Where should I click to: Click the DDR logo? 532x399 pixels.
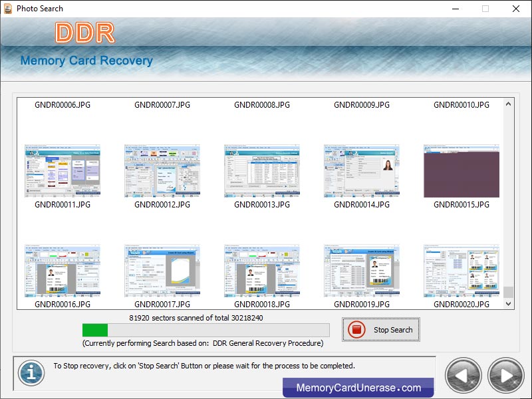pyautogui.click(x=85, y=33)
